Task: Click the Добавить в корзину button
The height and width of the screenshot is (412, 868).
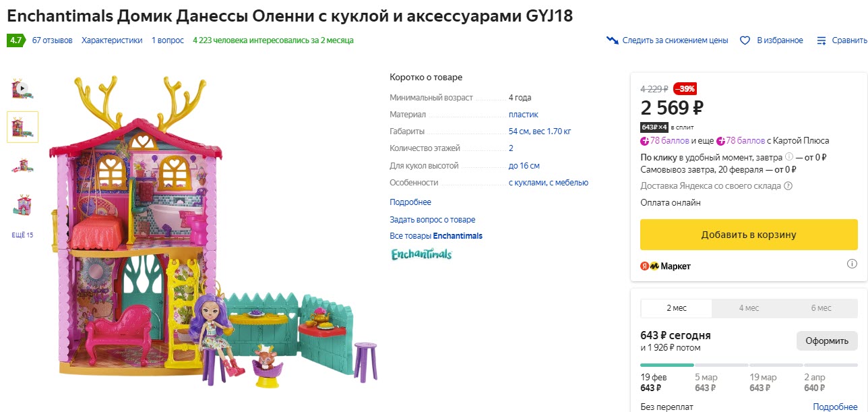Action: coord(748,234)
